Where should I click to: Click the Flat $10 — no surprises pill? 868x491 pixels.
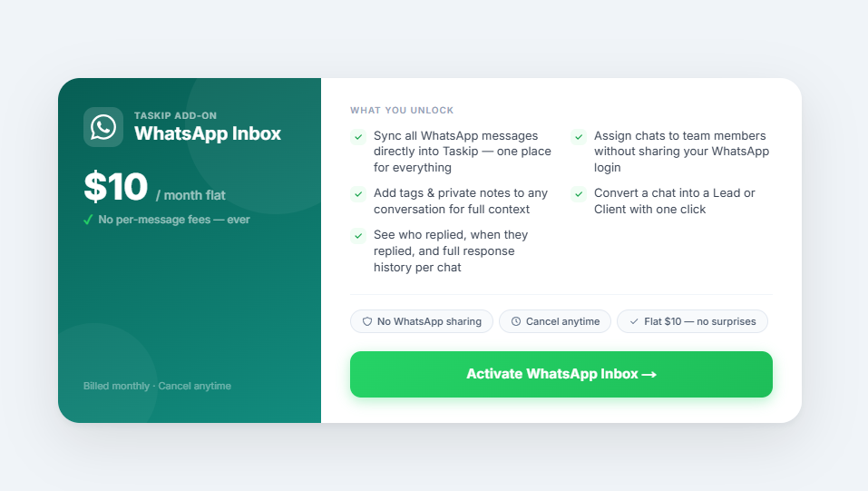coord(692,321)
